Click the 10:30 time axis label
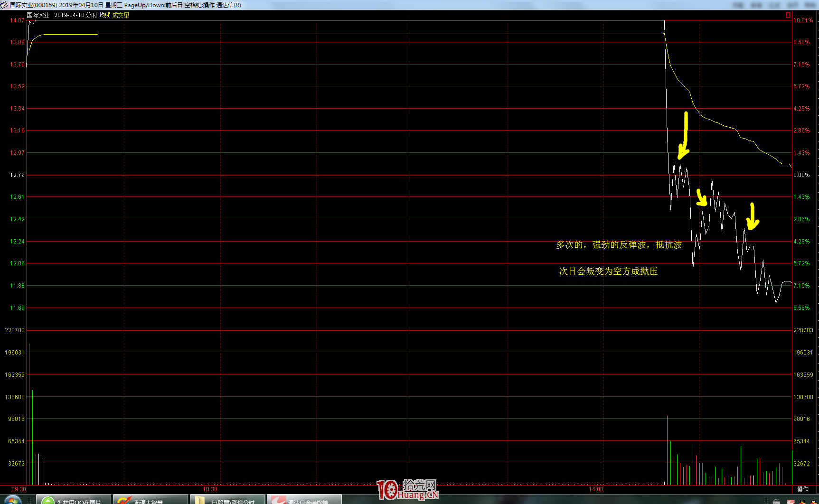Image resolution: width=819 pixels, height=504 pixels. (x=210, y=489)
